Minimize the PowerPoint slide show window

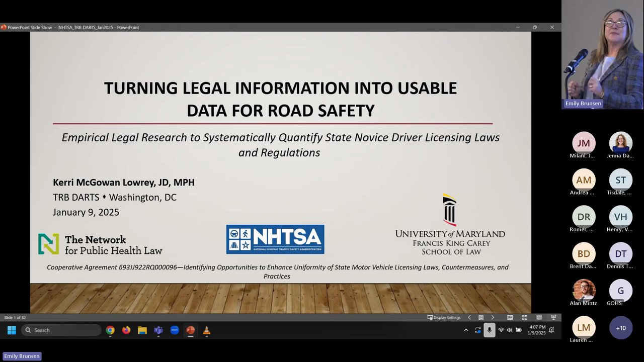pyautogui.click(x=518, y=27)
